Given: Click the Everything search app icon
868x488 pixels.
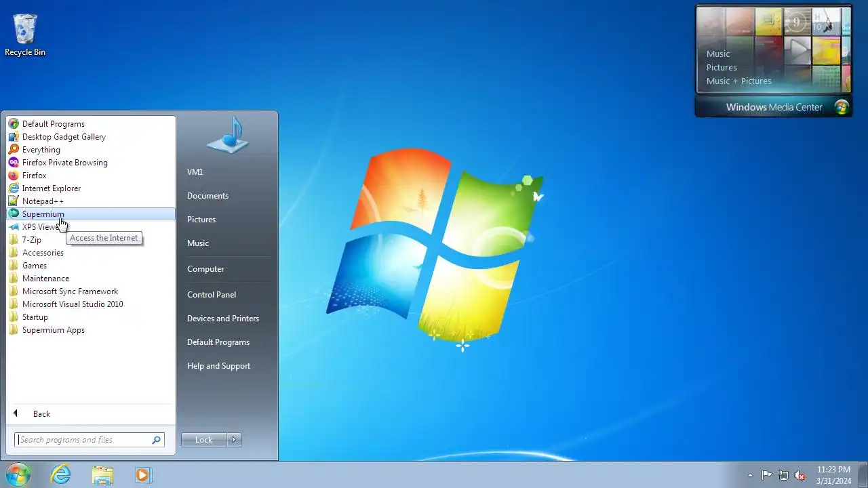Looking at the screenshot, I should (x=14, y=150).
